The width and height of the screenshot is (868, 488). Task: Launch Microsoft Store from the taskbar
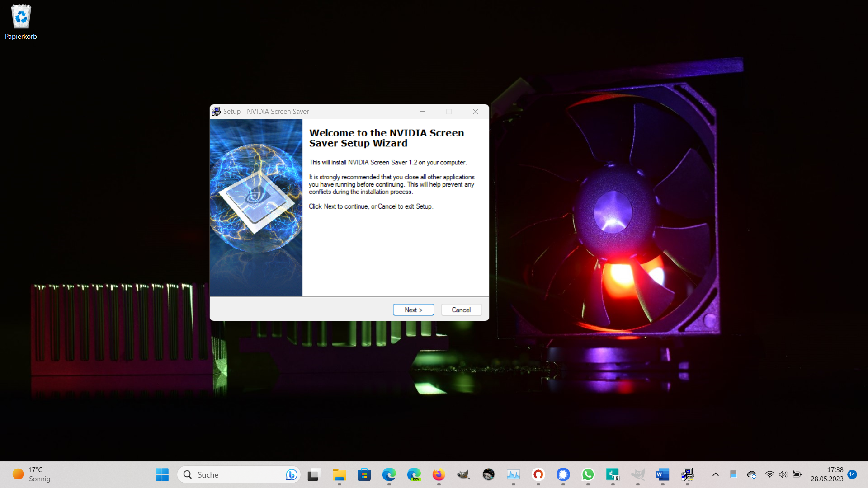coord(364,474)
